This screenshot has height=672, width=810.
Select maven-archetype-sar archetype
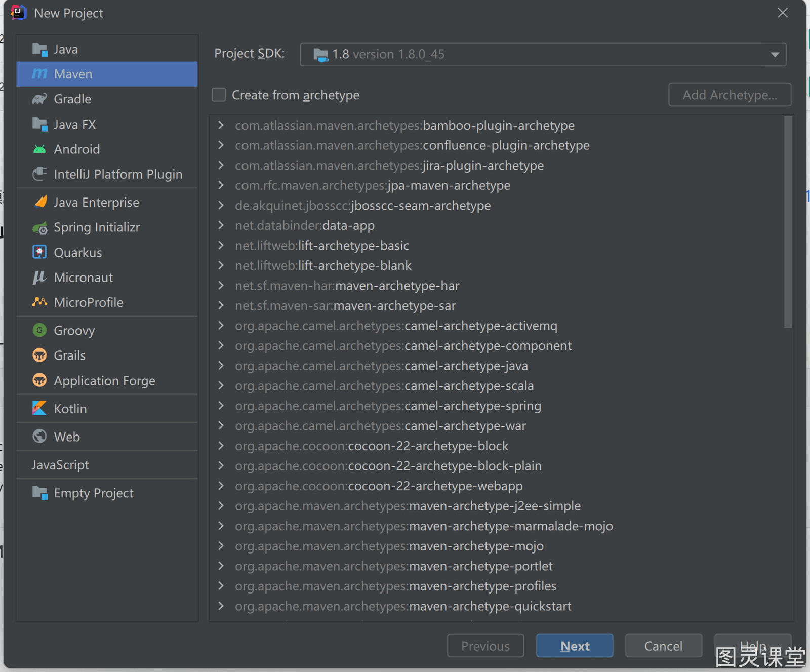pyautogui.click(x=345, y=305)
